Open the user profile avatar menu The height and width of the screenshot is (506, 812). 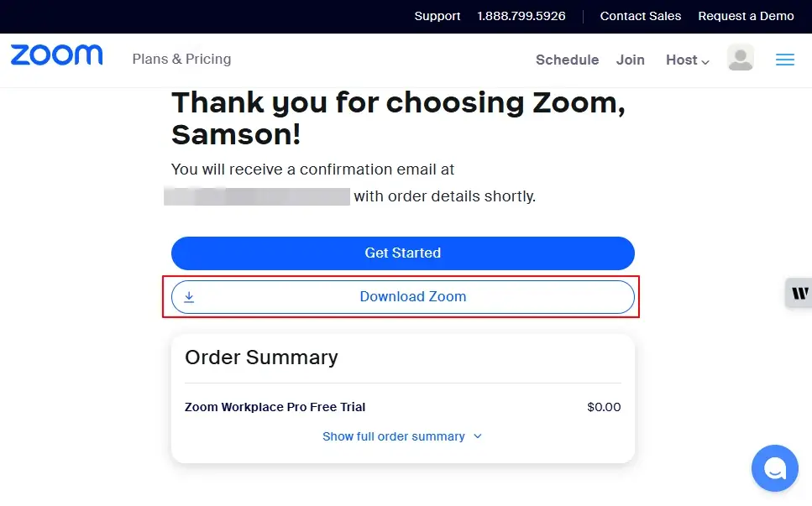pos(740,59)
